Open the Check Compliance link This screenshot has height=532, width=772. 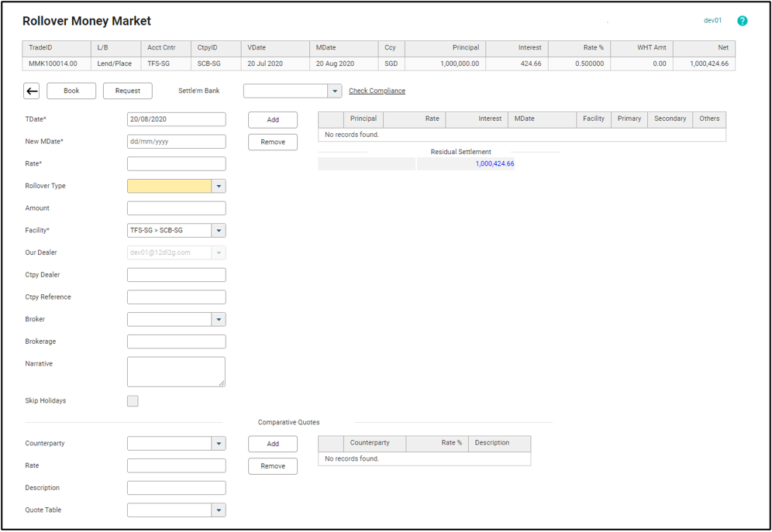(377, 91)
